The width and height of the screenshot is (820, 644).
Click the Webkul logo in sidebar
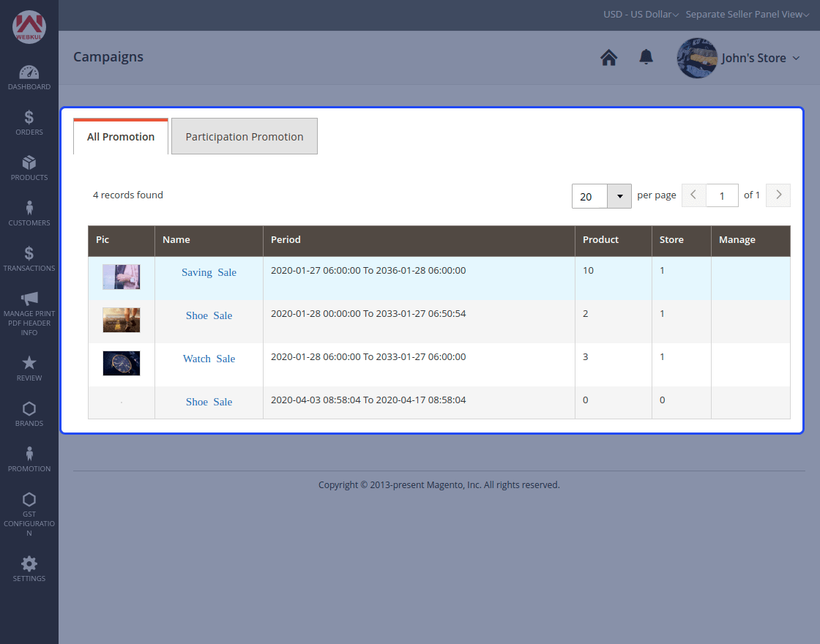pos(29,27)
